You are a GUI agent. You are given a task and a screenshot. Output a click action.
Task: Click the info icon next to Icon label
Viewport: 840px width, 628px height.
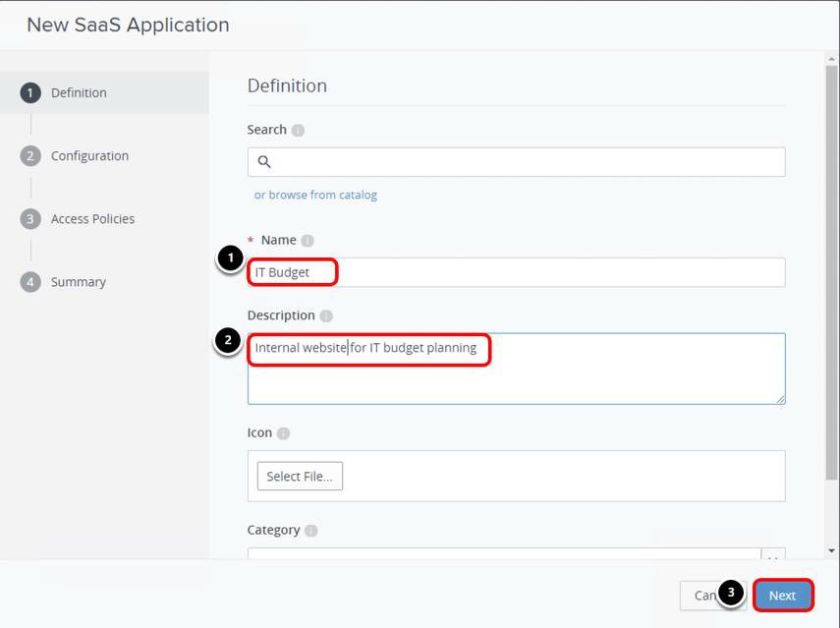pyautogui.click(x=283, y=433)
